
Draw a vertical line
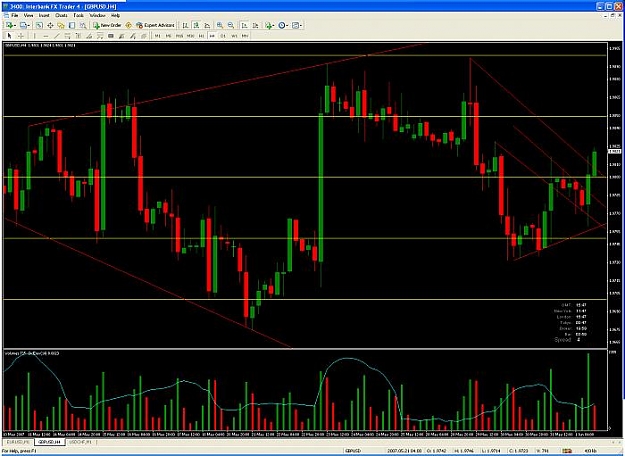(35, 36)
